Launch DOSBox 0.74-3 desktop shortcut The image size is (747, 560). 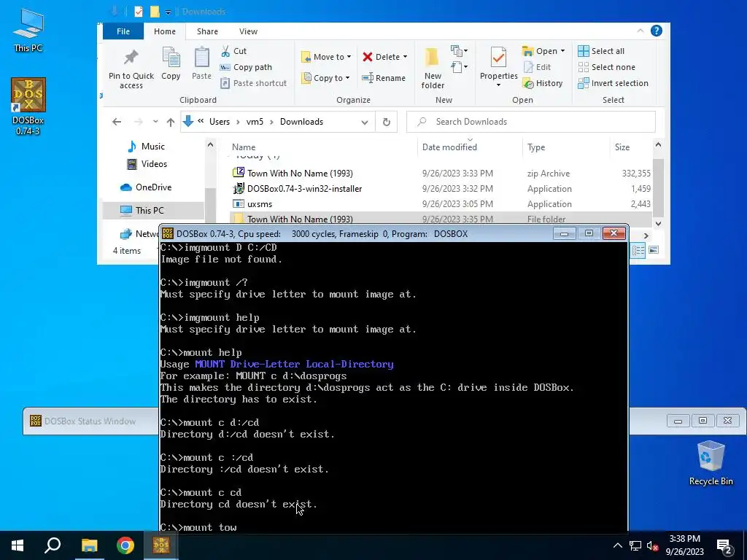[x=28, y=106]
